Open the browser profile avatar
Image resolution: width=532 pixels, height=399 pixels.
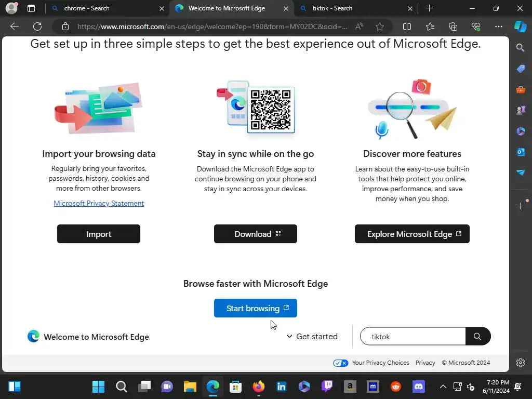click(x=11, y=8)
